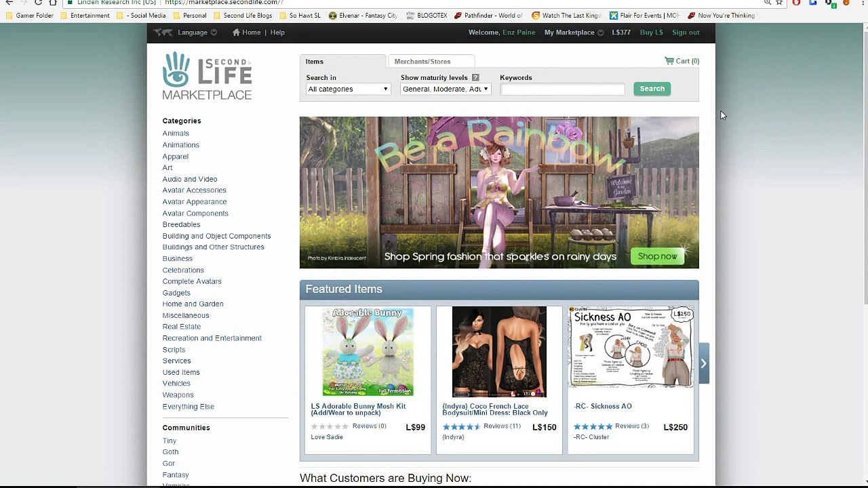Open the Flair For Events bookmark

(644, 16)
